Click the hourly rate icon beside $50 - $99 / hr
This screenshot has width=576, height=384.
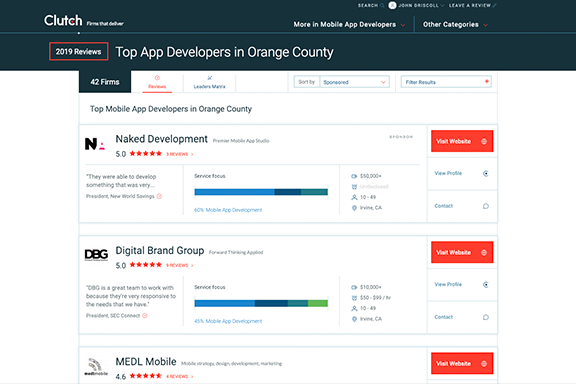(x=354, y=298)
